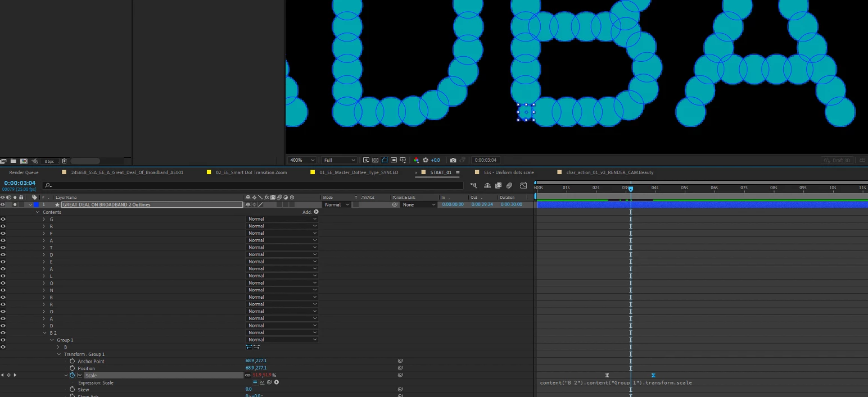The width and height of the screenshot is (868, 397).
Task: Open the layer blend Mode dropdown
Action: (x=337, y=204)
